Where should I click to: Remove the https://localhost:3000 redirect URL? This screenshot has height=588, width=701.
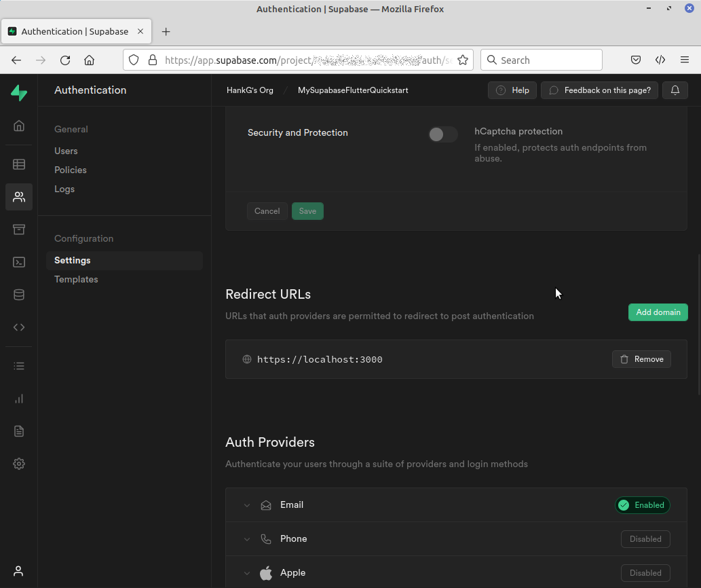641,359
